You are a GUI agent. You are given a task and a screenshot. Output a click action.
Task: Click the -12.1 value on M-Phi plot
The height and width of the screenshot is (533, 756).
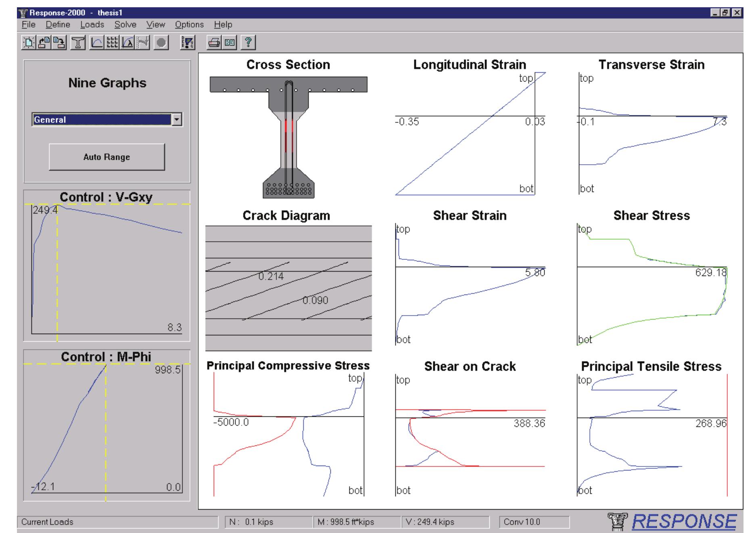(43, 487)
